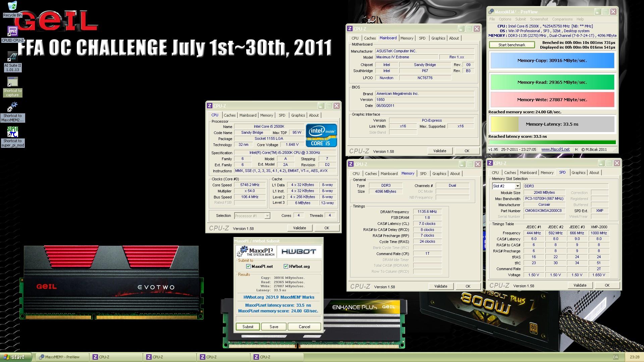Click OK in the Memory tab CPU-Z window

coord(468,286)
